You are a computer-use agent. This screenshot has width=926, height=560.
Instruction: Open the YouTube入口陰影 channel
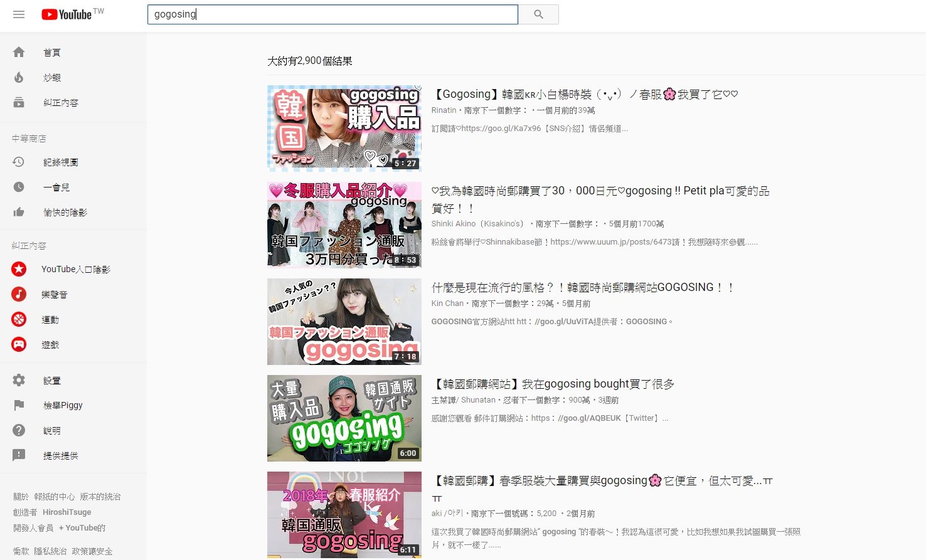[73, 269]
